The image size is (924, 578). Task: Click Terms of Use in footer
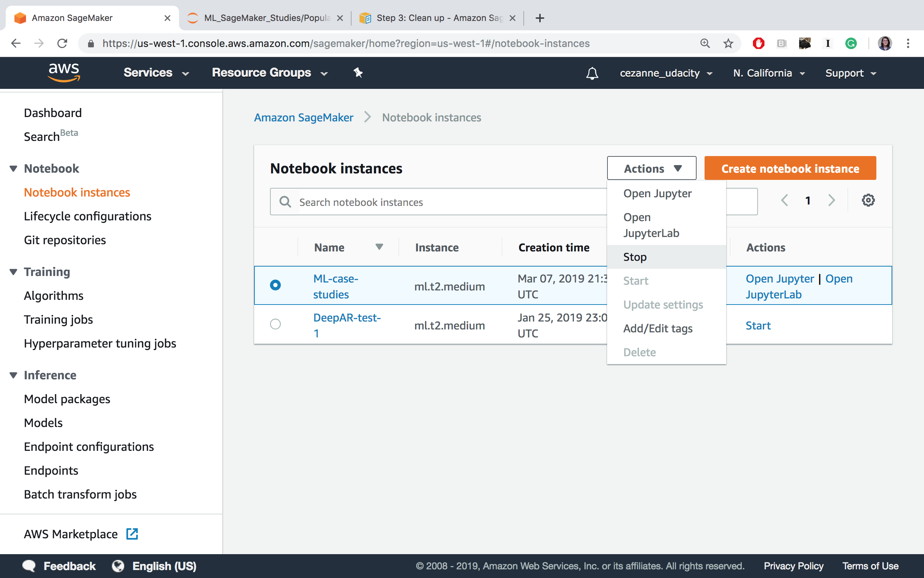pyautogui.click(x=870, y=566)
